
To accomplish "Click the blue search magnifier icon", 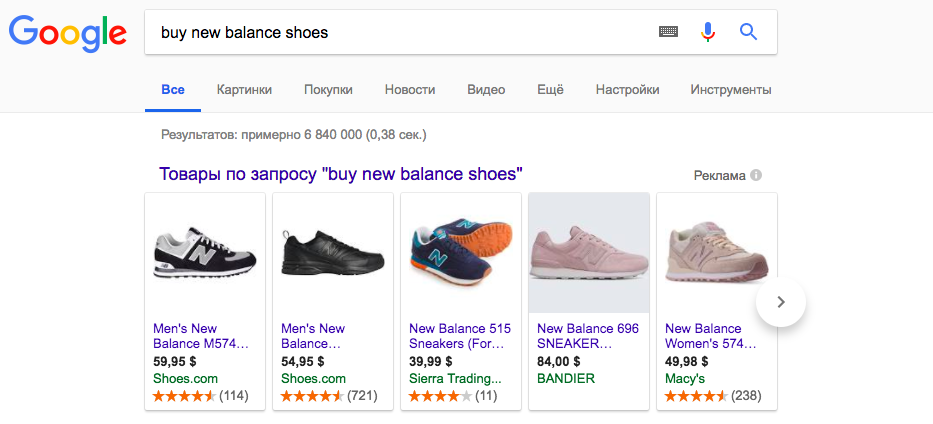I will pos(748,32).
